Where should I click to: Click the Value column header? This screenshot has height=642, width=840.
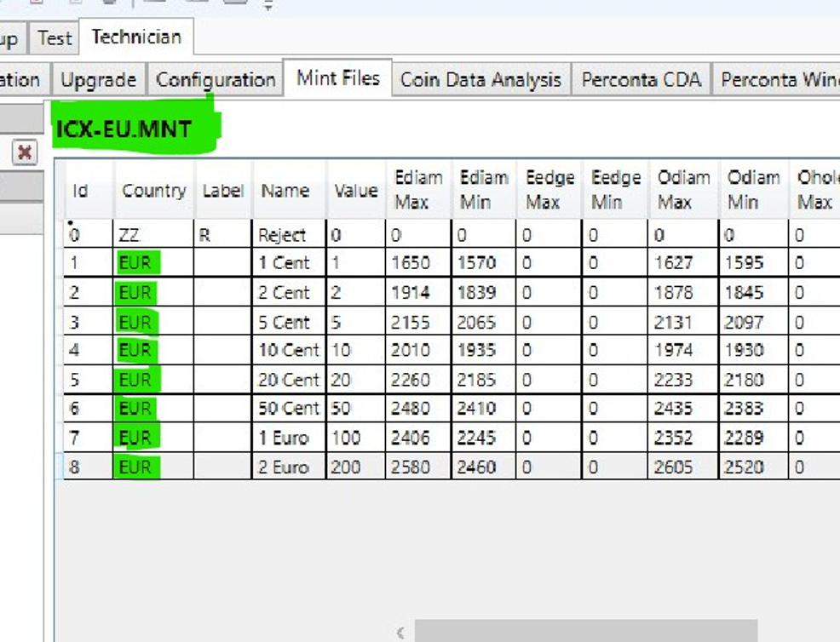[356, 190]
